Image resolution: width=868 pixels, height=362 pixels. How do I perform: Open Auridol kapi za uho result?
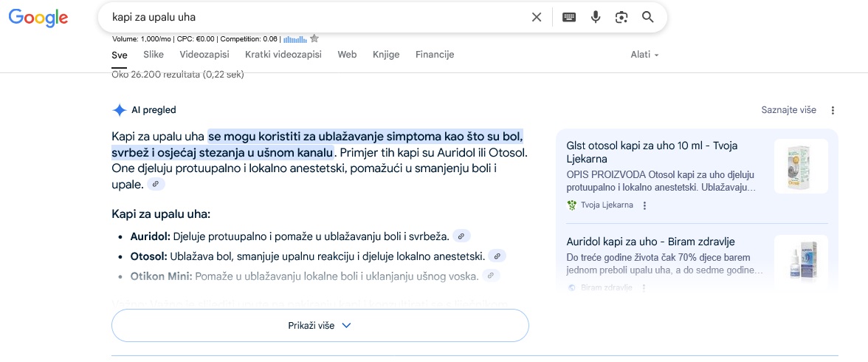click(651, 242)
